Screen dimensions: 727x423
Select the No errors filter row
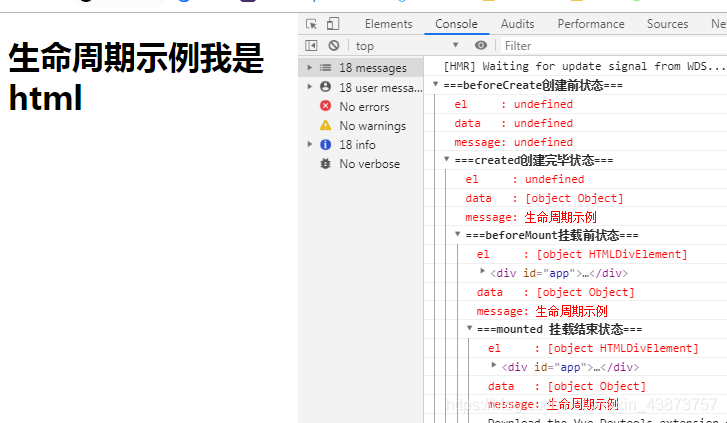tap(361, 107)
